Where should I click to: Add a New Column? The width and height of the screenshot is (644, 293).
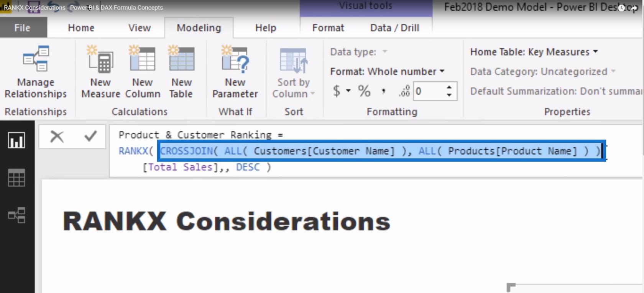click(143, 72)
